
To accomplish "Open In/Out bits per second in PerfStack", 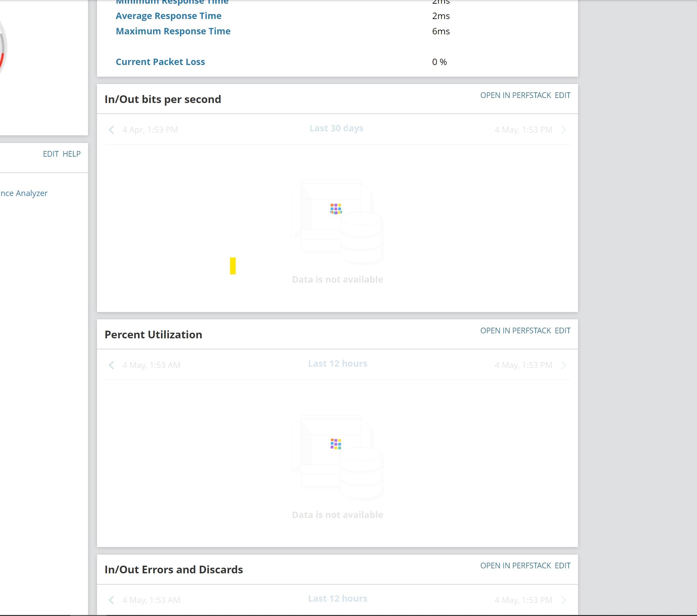I will pos(515,95).
